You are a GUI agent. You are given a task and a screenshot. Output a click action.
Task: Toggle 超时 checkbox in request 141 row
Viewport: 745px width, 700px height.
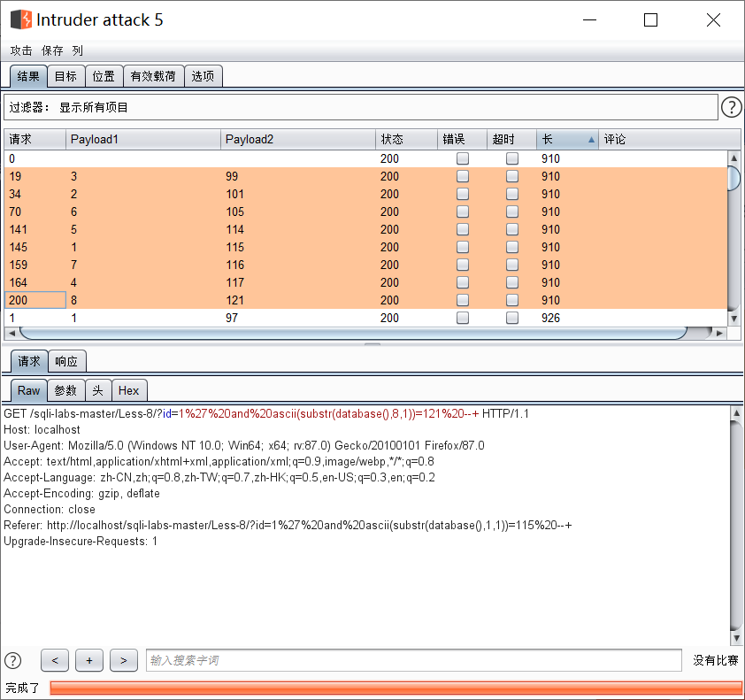coord(511,229)
